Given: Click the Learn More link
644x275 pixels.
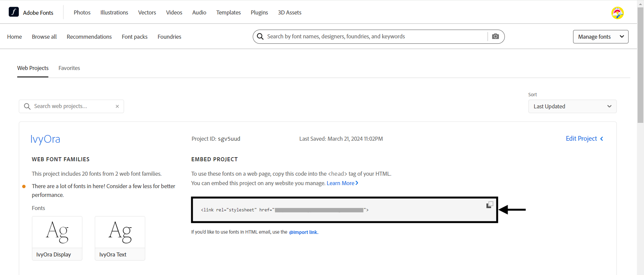Looking at the screenshot, I should point(343,183).
